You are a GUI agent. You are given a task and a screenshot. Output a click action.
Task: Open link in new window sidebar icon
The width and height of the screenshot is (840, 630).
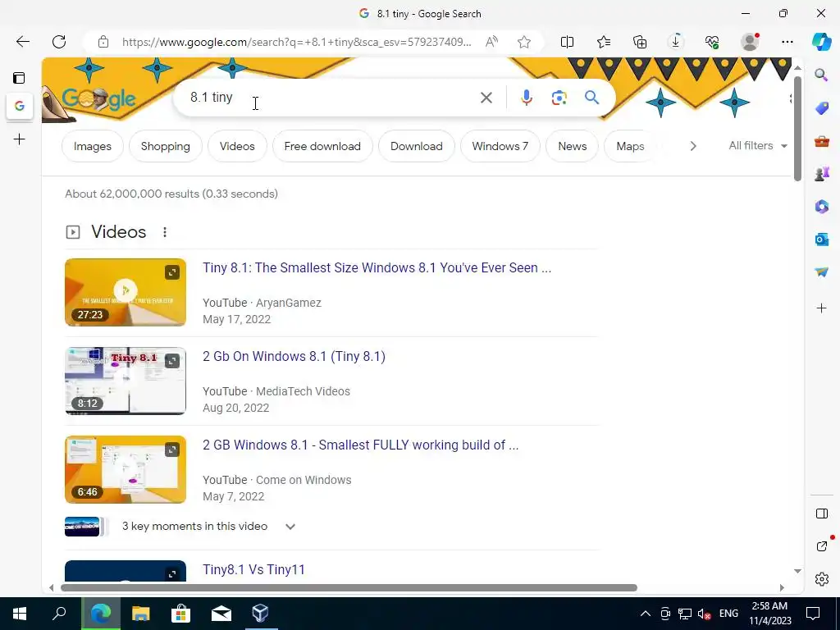pyautogui.click(x=821, y=546)
